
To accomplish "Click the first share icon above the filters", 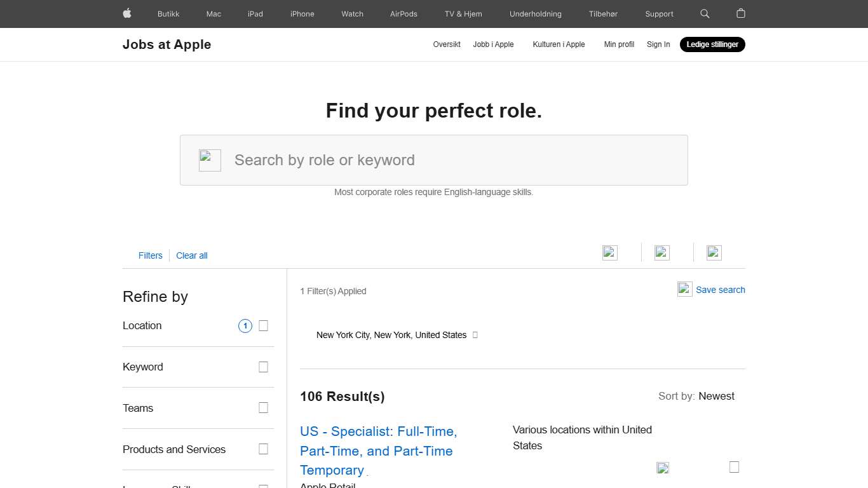I will 609,252.
